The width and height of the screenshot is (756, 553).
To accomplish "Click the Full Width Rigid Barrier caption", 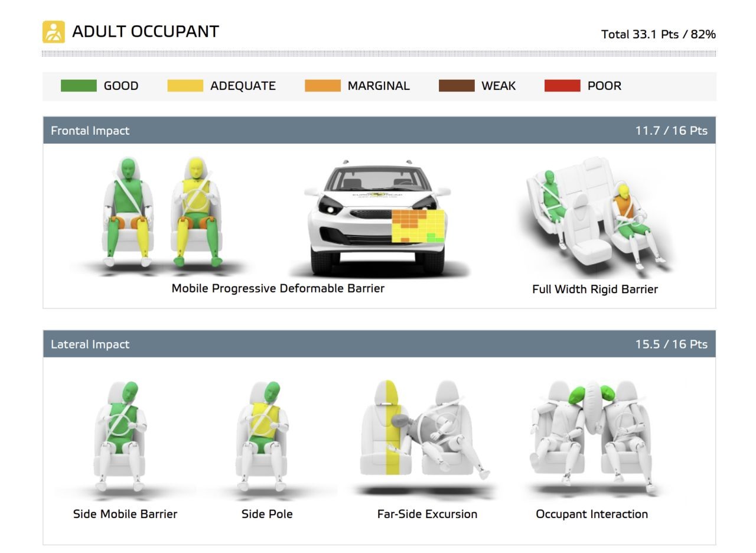I will click(x=595, y=289).
